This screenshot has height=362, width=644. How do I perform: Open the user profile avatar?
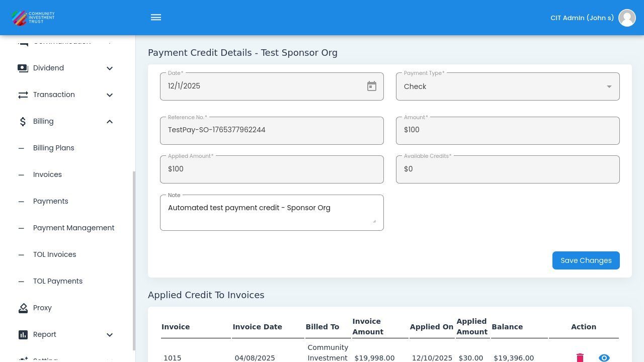pos(627,18)
